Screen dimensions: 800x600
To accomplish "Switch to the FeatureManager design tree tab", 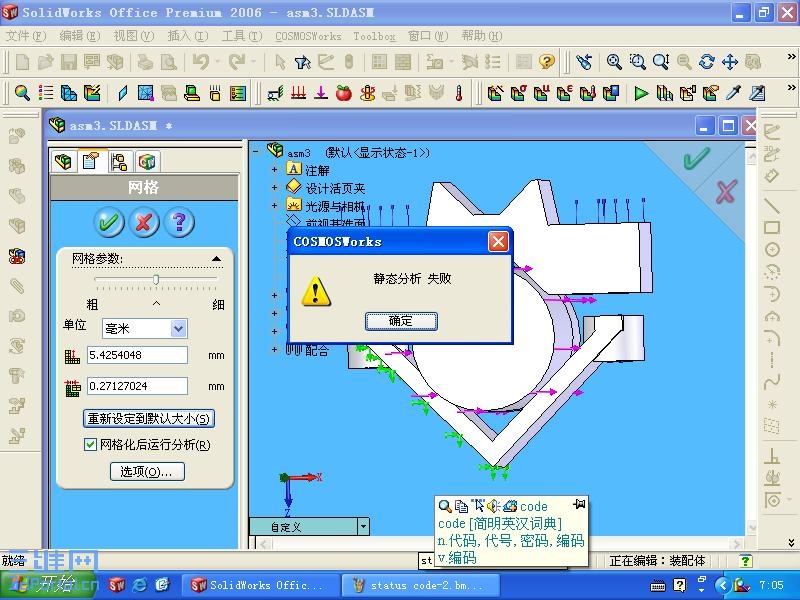I will click(x=63, y=162).
